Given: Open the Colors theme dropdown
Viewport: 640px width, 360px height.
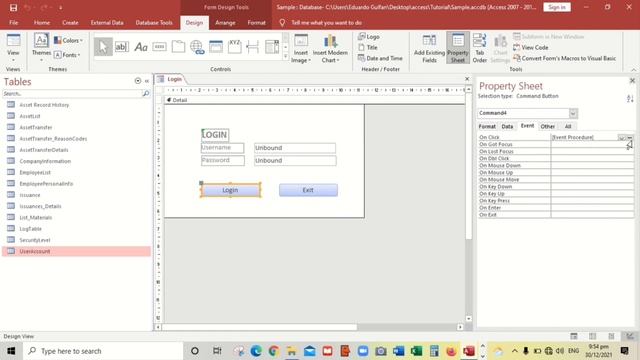Looking at the screenshot, I should point(68,40).
